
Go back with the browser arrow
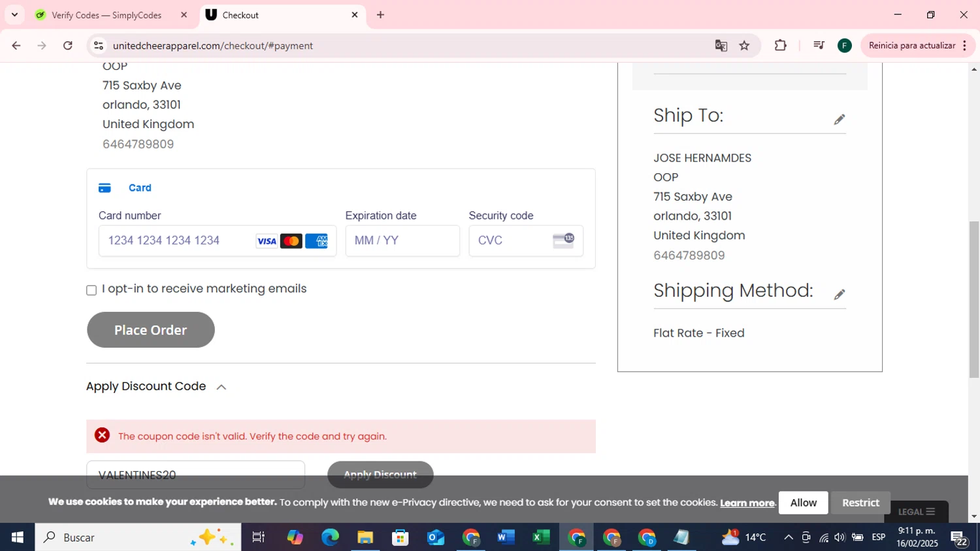click(16, 46)
